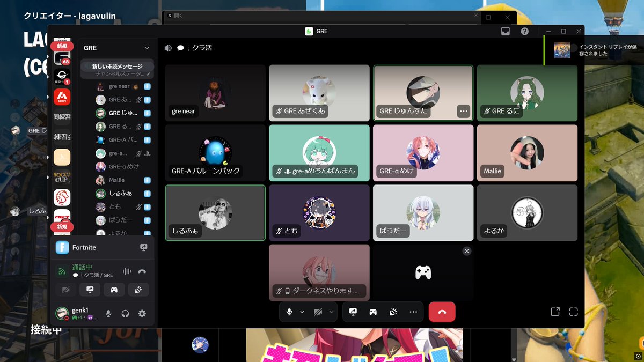Select the GRE あぜくあ video tile
Image resolution: width=644 pixels, height=362 pixels.
point(319,93)
